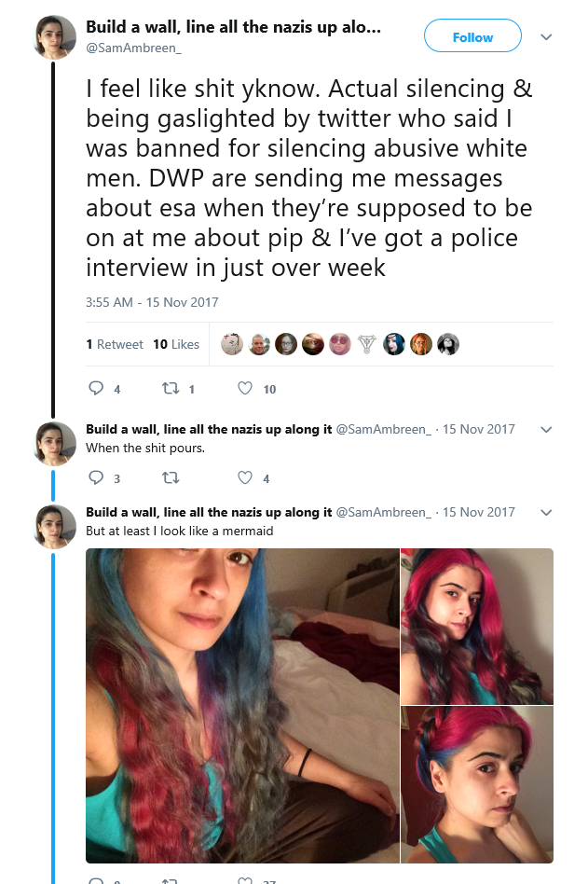Open the main tweet's chevron menu
This screenshot has width=588, height=884.
coord(546,37)
